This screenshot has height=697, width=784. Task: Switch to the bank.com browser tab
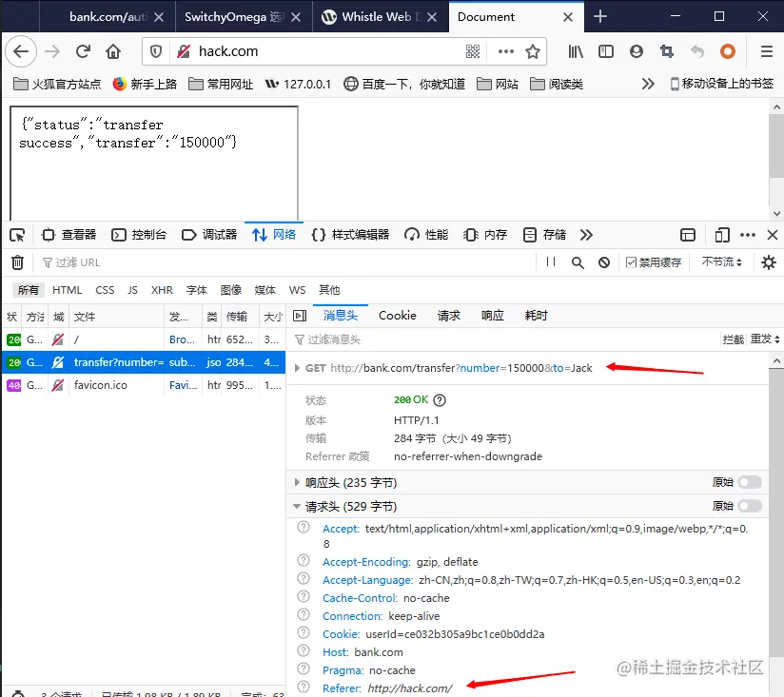click(107, 16)
